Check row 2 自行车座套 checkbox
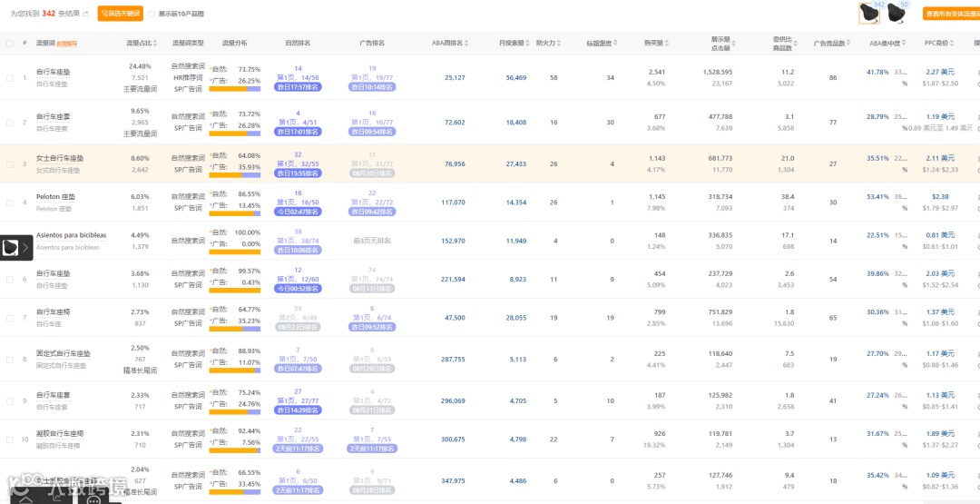980x504 pixels. tap(9, 123)
